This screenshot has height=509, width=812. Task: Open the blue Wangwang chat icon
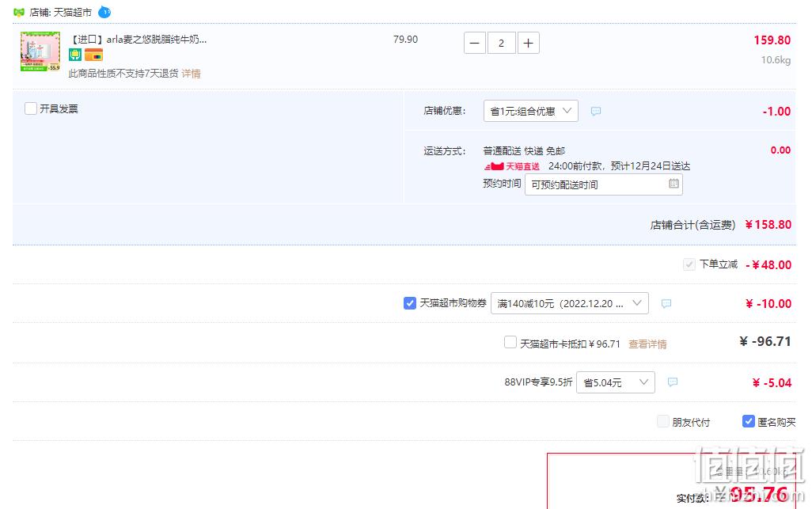[x=104, y=12]
